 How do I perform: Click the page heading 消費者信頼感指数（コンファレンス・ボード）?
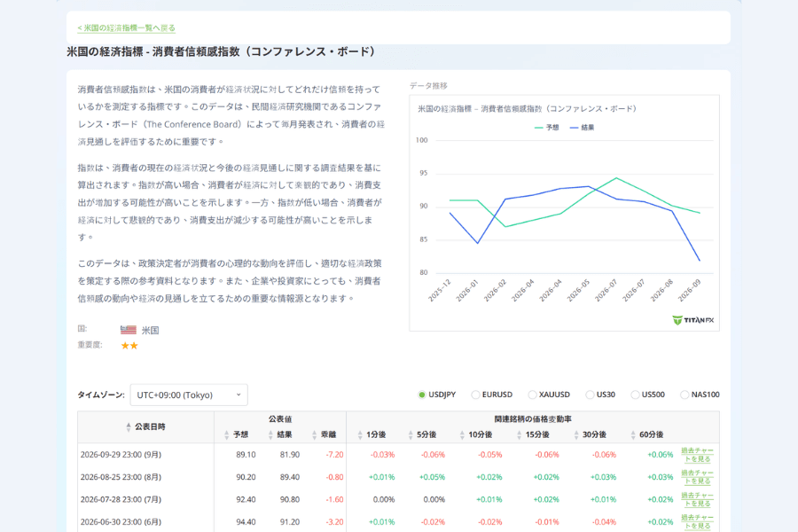[x=263, y=51]
